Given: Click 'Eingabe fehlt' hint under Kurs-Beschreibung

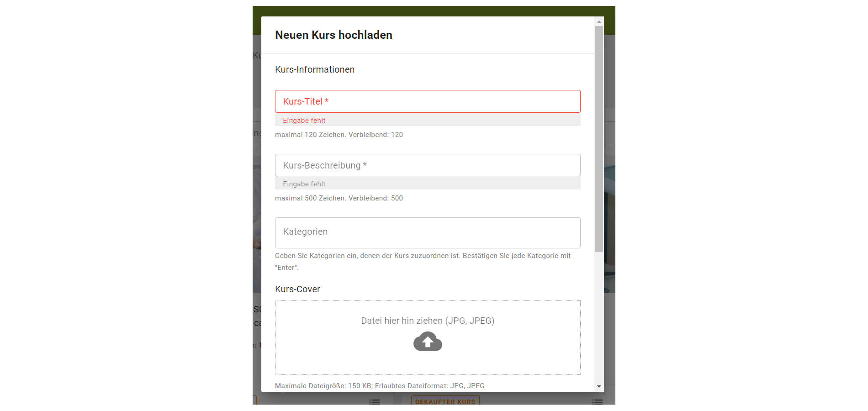Looking at the screenshot, I should (x=304, y=184).
